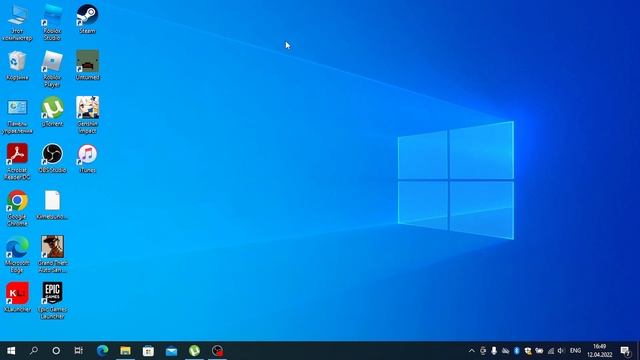The height and width of the screenshot is (360, 640).
Task: Open the Windows Start menu
Action: click(x=11, y=351)
